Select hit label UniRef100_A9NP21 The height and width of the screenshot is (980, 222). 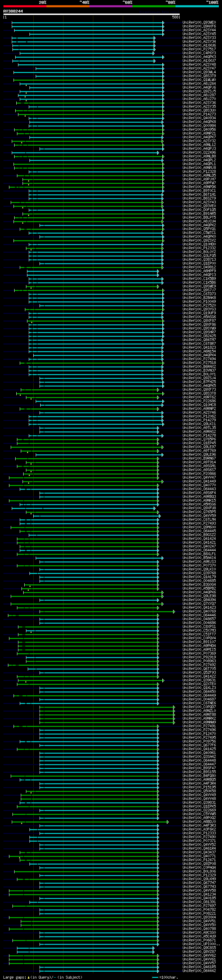199,133
